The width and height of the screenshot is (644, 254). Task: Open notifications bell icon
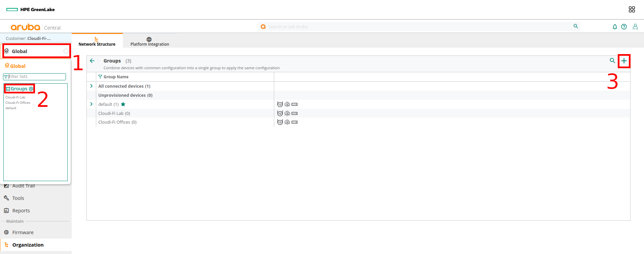[615, 27]
